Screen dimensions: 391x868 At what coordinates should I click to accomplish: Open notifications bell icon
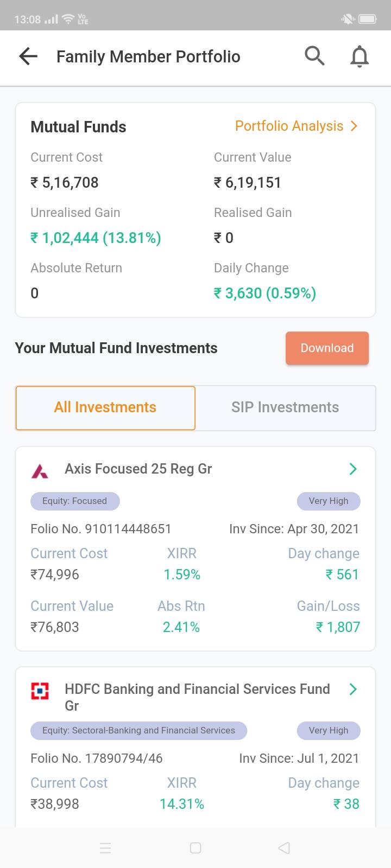pos(360,56)
